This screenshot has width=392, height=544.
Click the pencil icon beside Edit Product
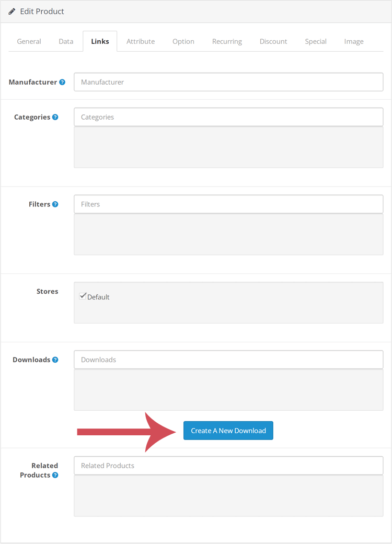click(12, 11)
